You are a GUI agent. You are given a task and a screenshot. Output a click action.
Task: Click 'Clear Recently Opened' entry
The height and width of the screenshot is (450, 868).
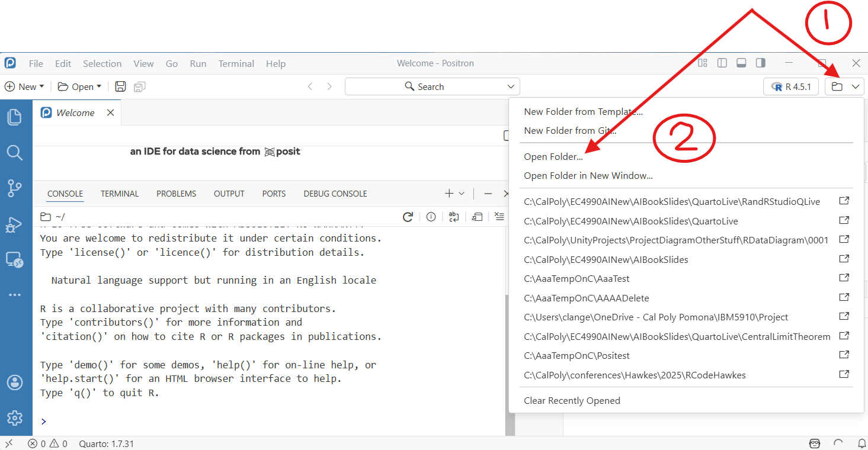[x=572, y=401]
